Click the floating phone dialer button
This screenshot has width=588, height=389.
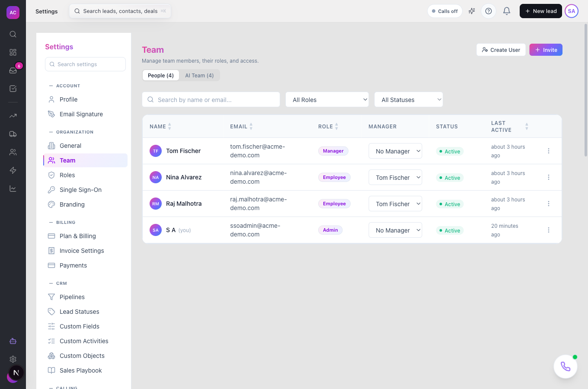tap(566, 367)
